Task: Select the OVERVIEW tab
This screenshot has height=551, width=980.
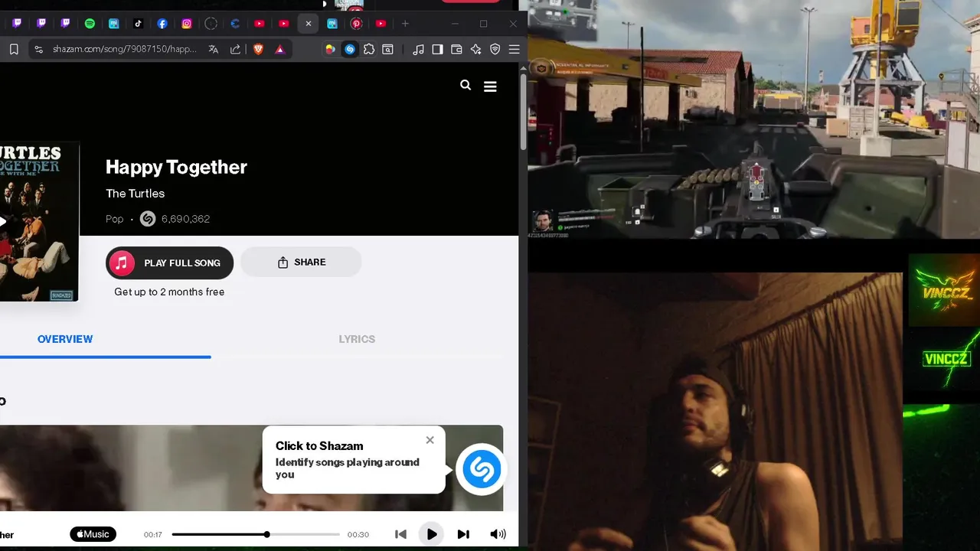Action: coord(65,339)
